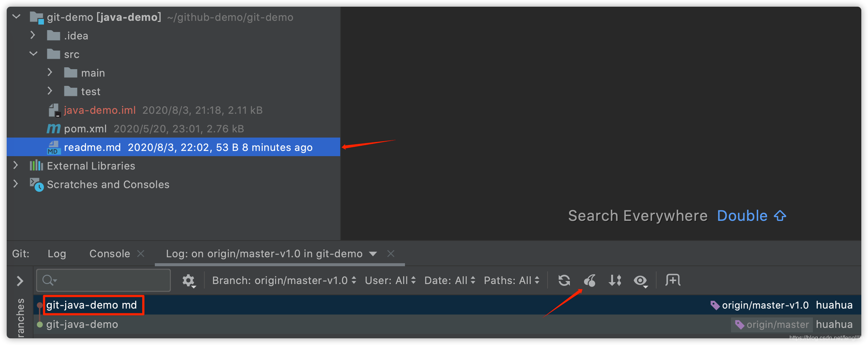Open a new Git log tab

tap(673, 280)
